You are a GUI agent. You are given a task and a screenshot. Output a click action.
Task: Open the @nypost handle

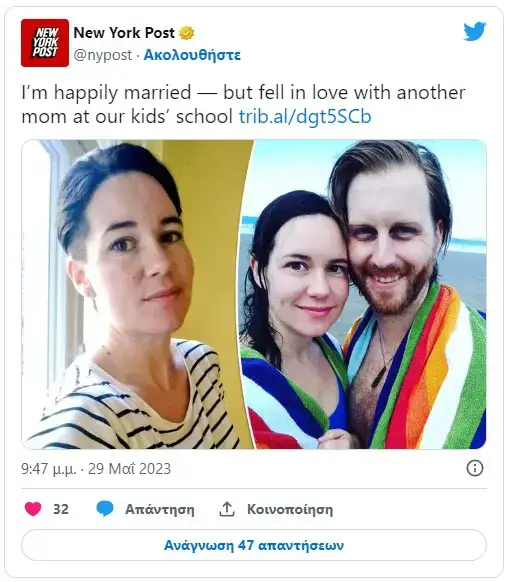tap(103, 55)
